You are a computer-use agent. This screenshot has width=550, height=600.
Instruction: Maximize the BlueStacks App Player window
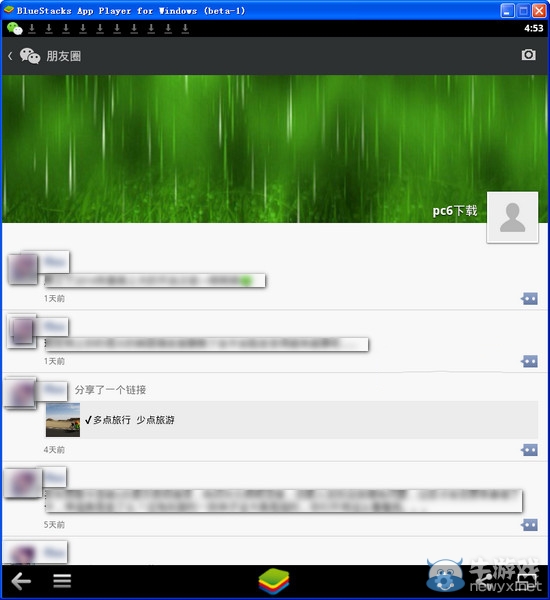point(523,11)
